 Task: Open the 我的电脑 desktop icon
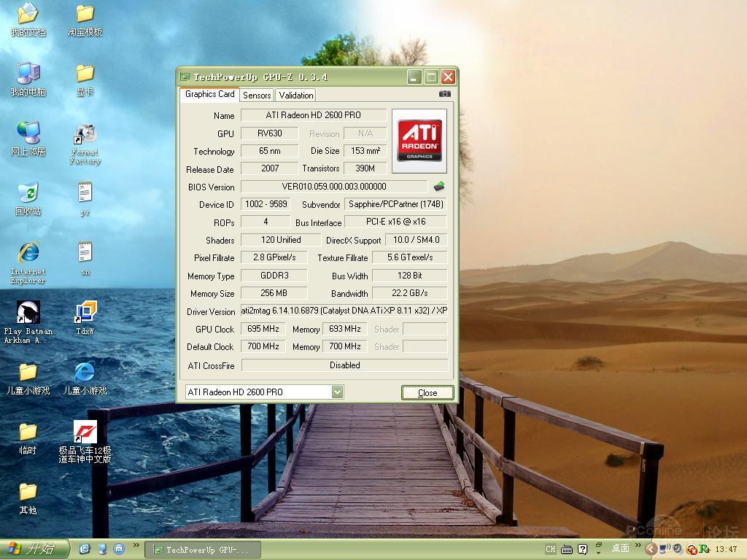[28, 74]
